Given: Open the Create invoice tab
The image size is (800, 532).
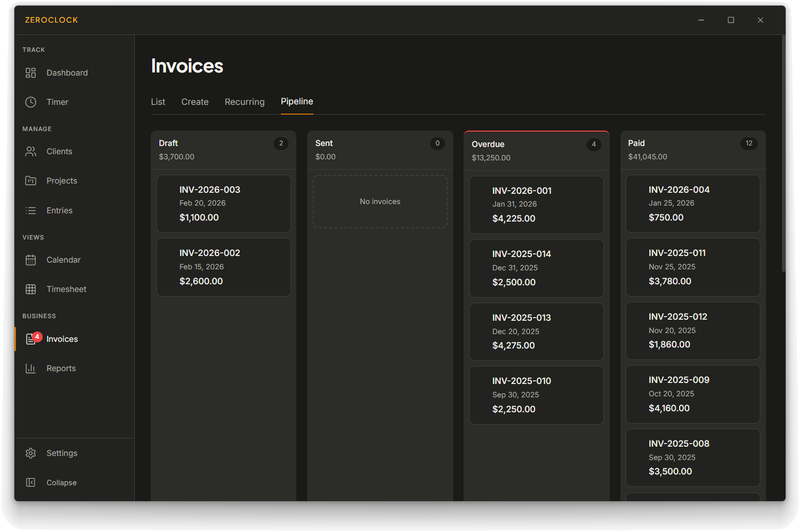Looking at the screenshot, I should pos(195,102).
